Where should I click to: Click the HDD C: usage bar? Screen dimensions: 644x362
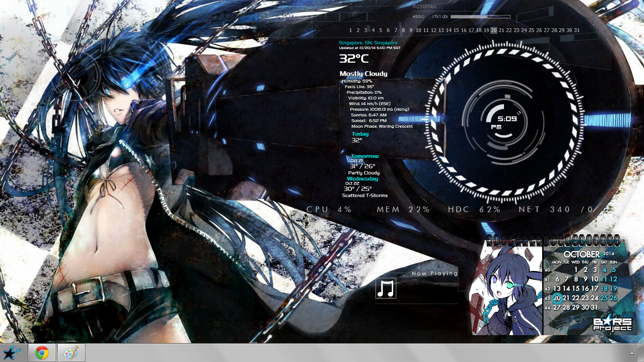480,17
